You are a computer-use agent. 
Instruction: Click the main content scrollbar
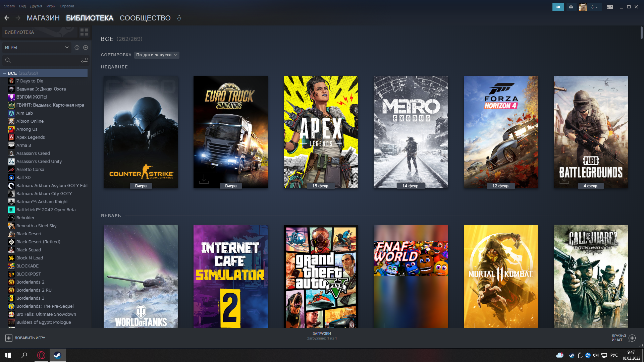click(x=641, y=33)
